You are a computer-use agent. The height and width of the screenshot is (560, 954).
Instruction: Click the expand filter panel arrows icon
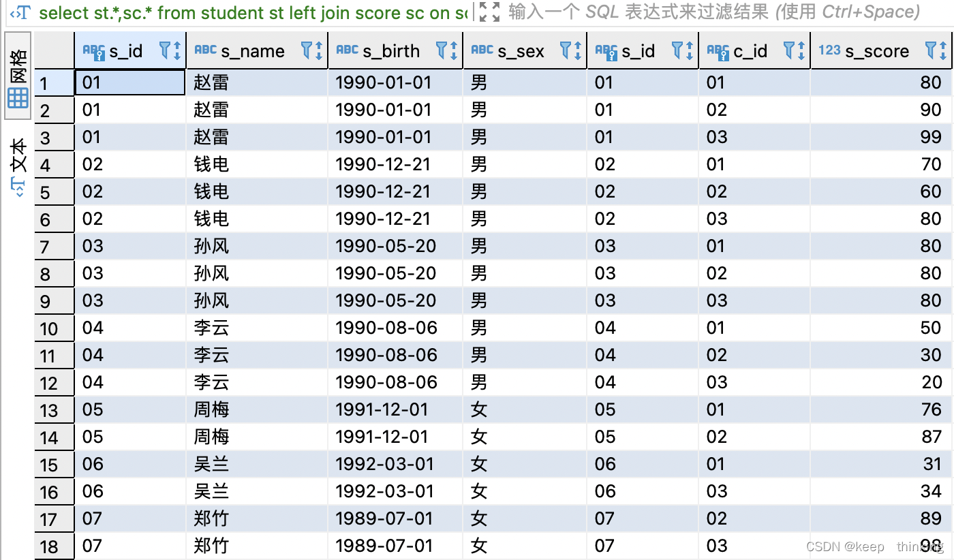coord(489,12)
